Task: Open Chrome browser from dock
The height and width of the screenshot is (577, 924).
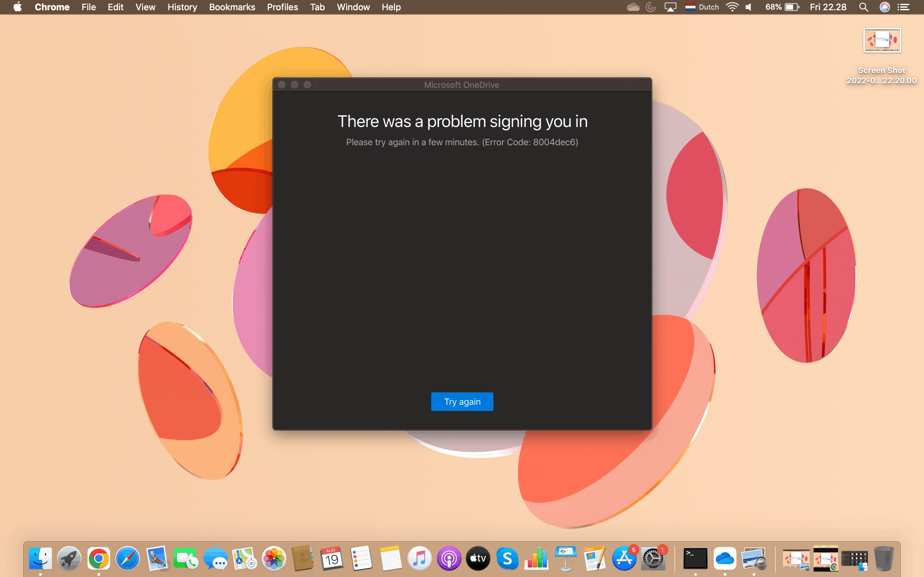Action: [x=98, y=559]
